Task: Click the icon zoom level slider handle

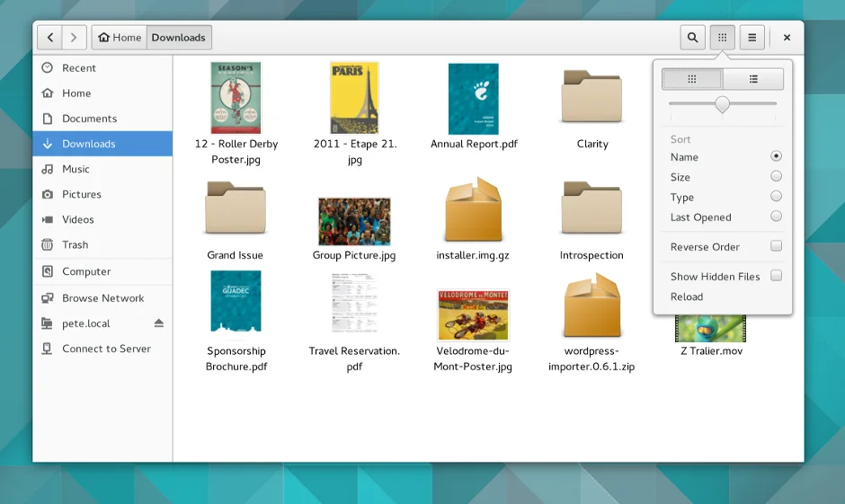Action: (722, 104)
